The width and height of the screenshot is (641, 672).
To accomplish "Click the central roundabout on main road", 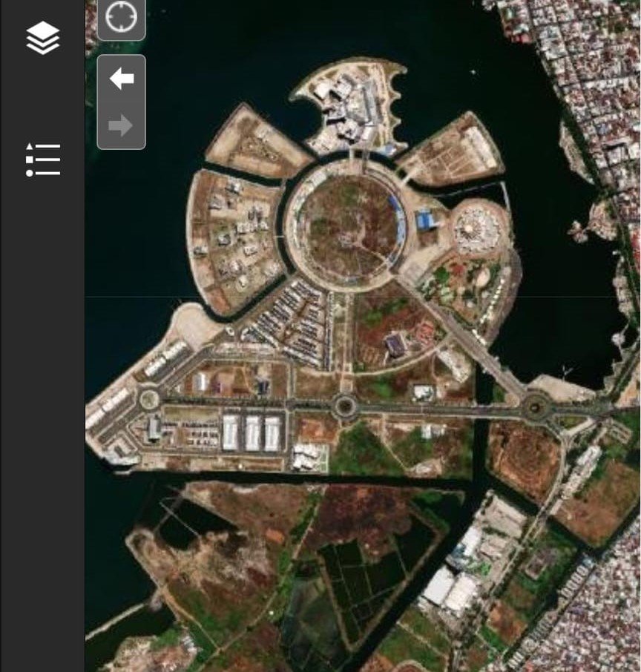I will coord(344,406).
